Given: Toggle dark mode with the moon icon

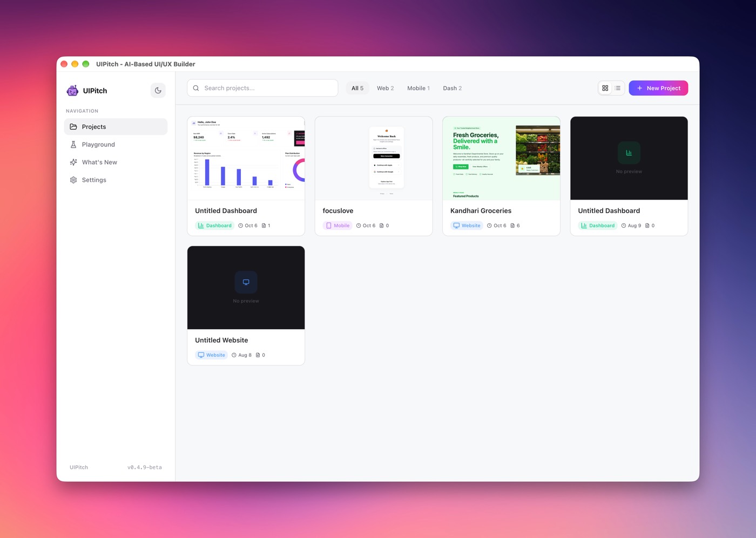Looking at the screenshot, I should 158,91.
